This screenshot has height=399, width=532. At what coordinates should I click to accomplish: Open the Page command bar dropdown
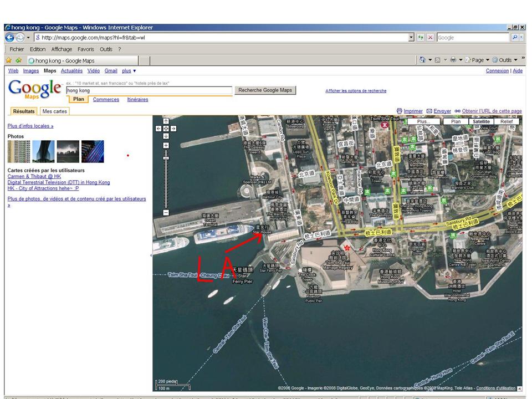477,60
